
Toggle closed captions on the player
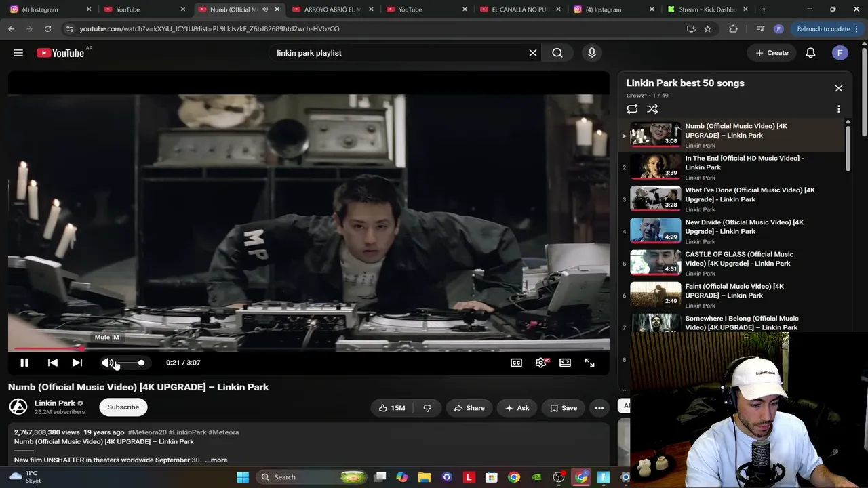(516, 363)
